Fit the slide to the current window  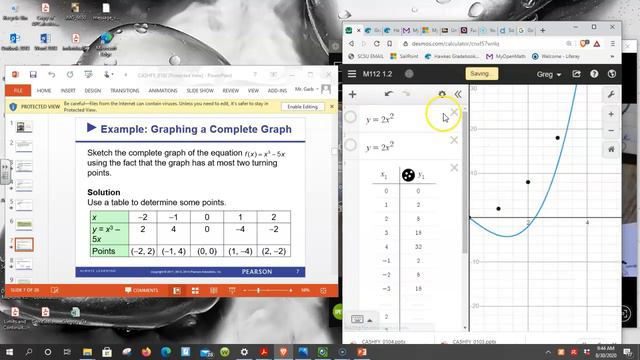(x=323, y=290)
